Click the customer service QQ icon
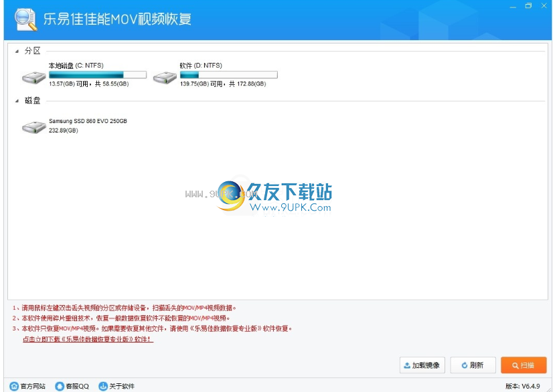553x392 pixels. (59, 386)
